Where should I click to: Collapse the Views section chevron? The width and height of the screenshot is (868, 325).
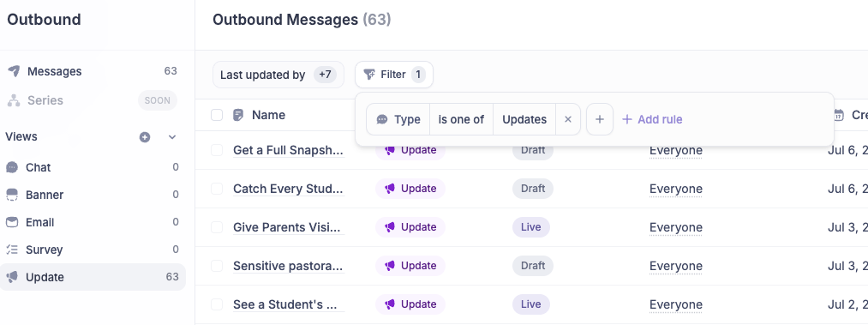[x=172, y=136]
